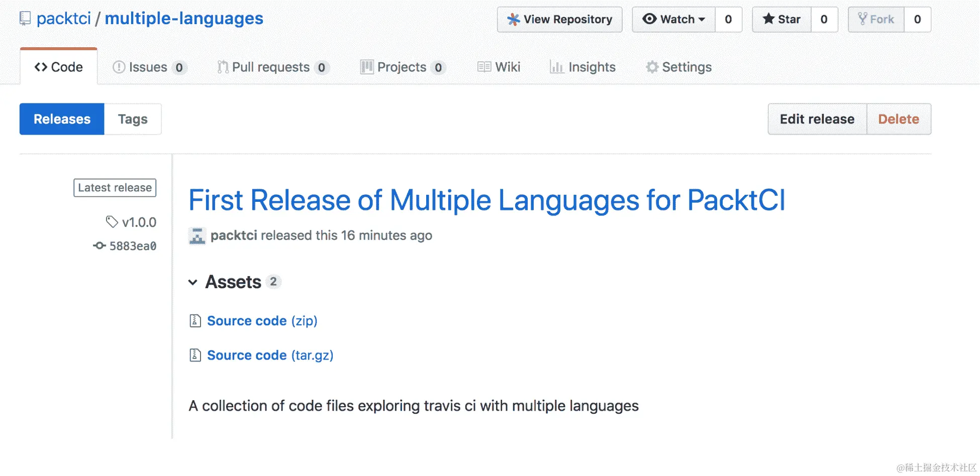The height and width of the screenshot is (476, 980).
Task: Click the Code angle brackets icon
Action: (41, 67)
